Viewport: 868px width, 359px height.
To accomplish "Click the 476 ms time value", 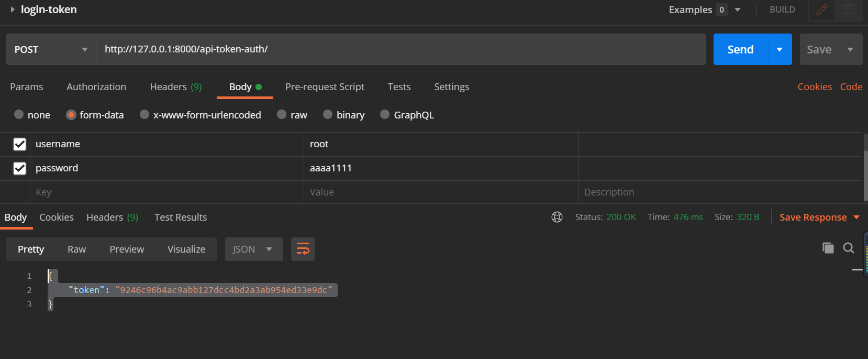I will 688,217.
